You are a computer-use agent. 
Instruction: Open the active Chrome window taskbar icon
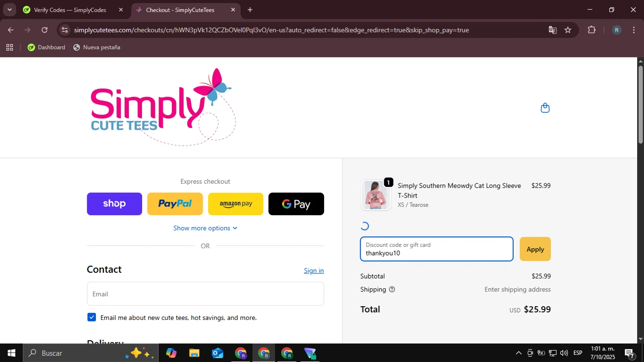264,353
